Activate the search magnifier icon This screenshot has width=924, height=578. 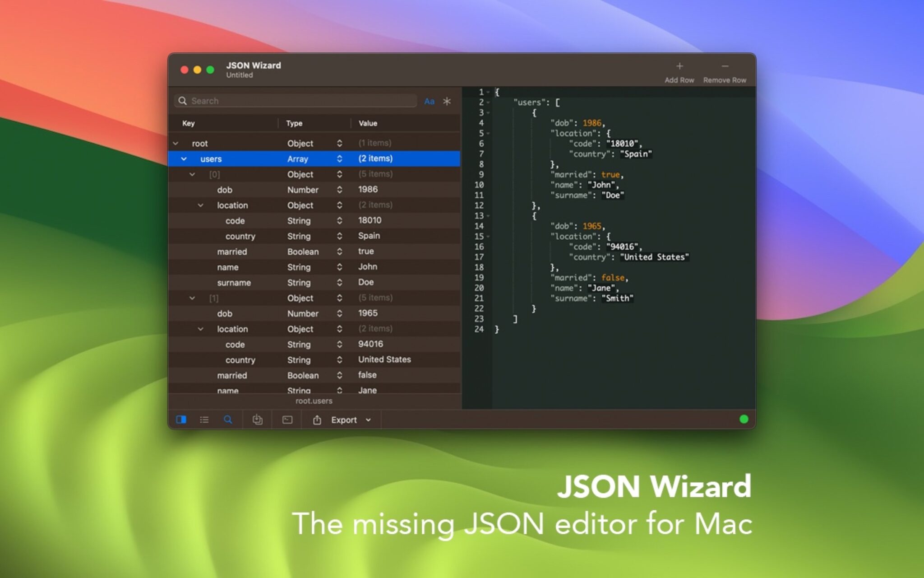tap(228, 420)
